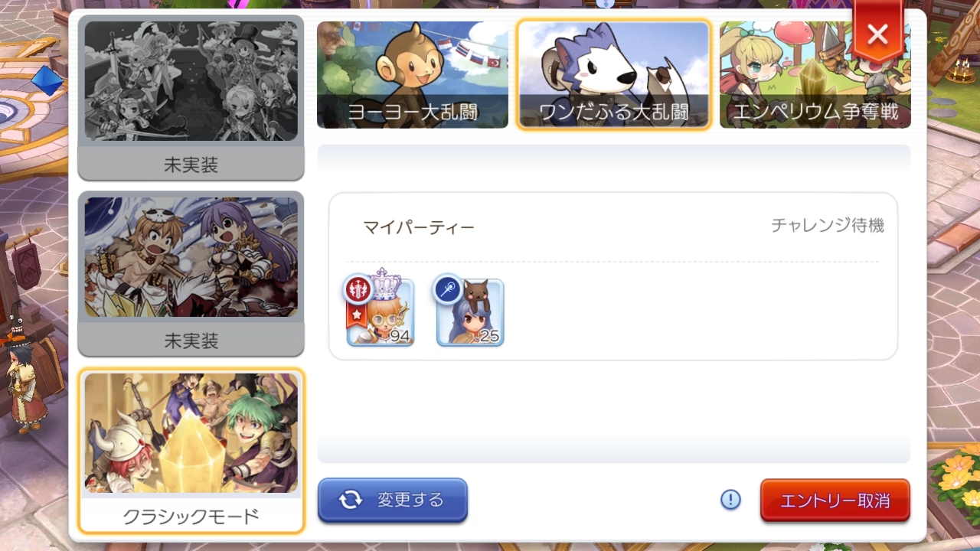Switch to エンペリウム争奪戦 tab
Screen dimensions: 980x551
pyautogui.click(x=815, y=74)
